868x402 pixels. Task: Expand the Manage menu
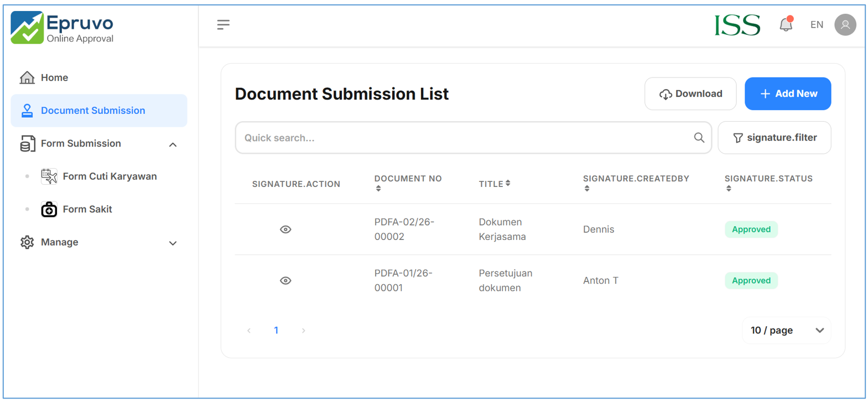point(173,243)
